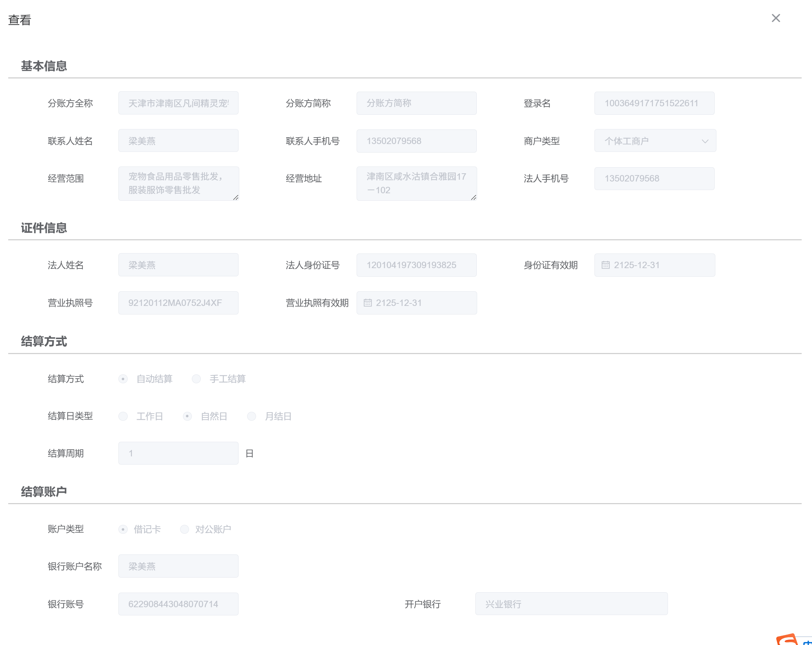
Task: Expand the 商户类型 dropdown arrow
Action: tap(705, 141)
